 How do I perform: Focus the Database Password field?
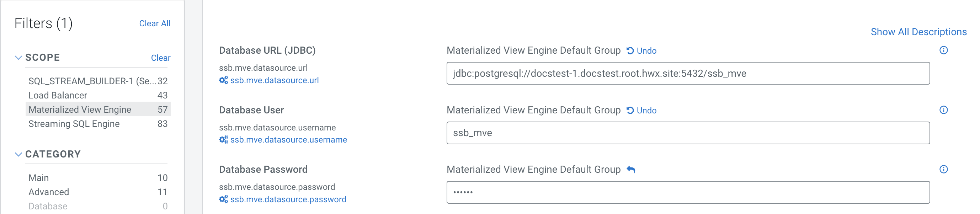(688, 192)
